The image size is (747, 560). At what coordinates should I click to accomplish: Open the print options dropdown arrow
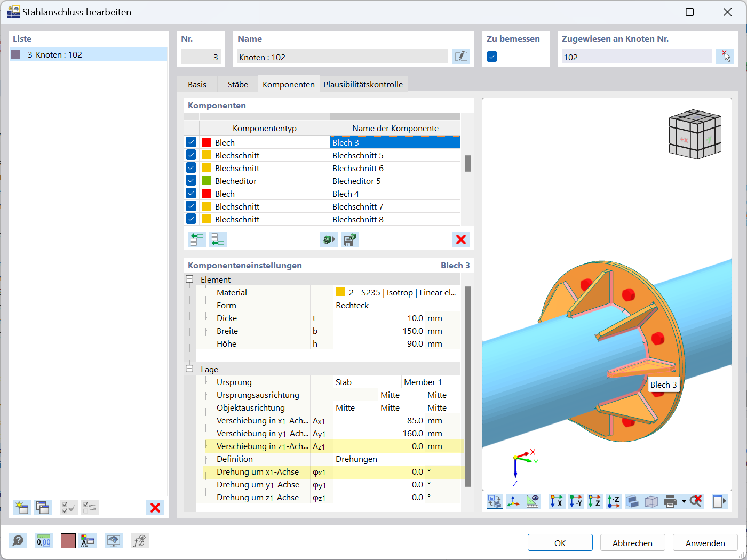tap(684, 501)
